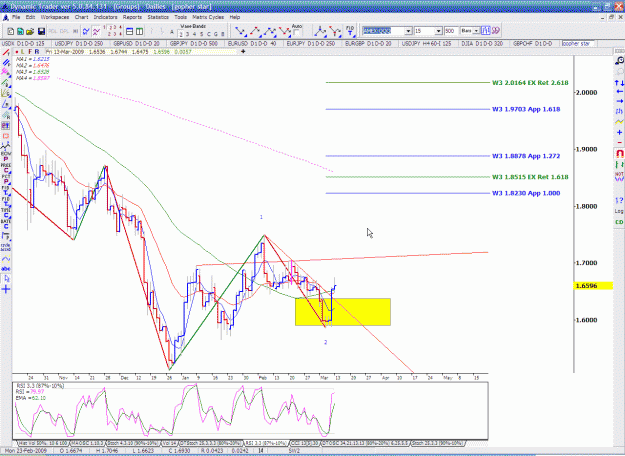Toggle Vase Bands option 2
This screenshot has width=625, height=456.
pos(181,34)
